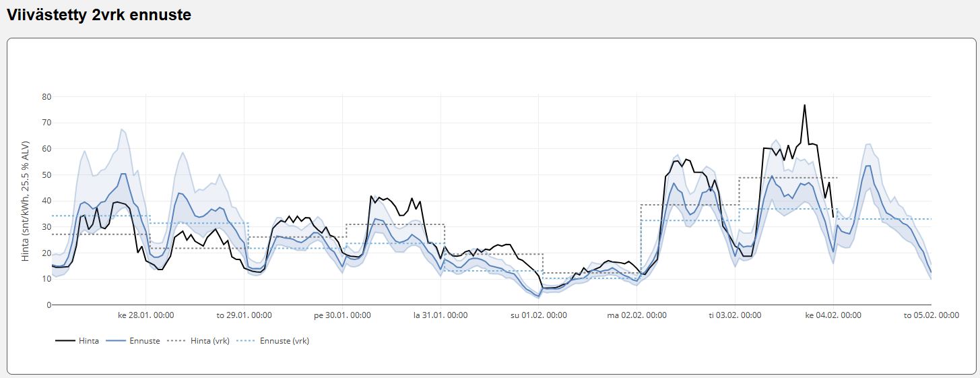
Task: Click the chart heading Viivästetty 2vrk ennuste
Action: pyautogui.click(x=99, y=15)
